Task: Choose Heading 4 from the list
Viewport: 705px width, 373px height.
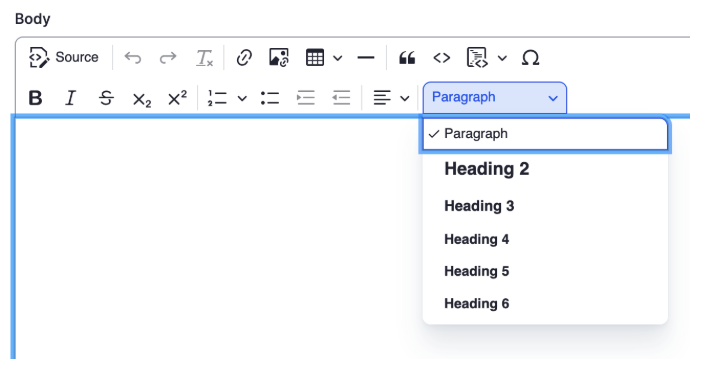Action: [x=545, y=239]
